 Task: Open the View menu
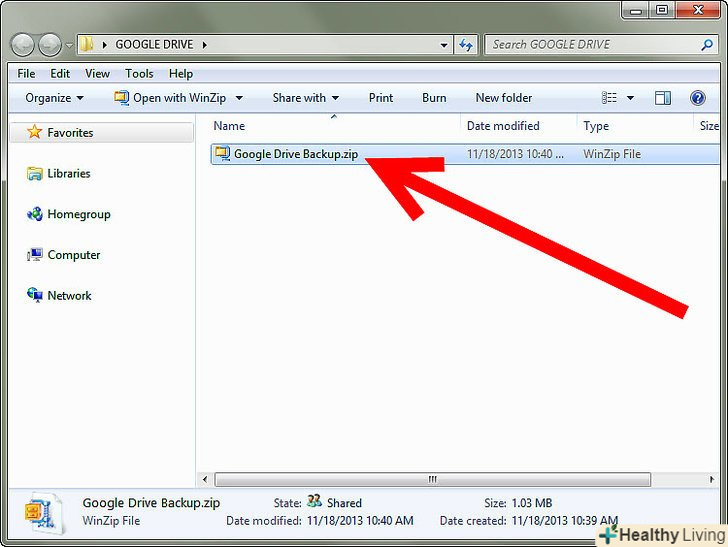pos(97,74)
